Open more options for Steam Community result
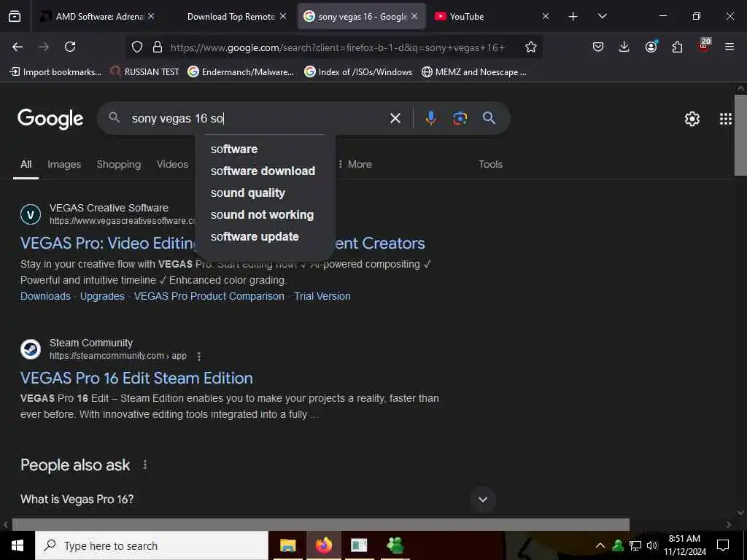The height and width of the screenshot is (560, 747). 199,356
